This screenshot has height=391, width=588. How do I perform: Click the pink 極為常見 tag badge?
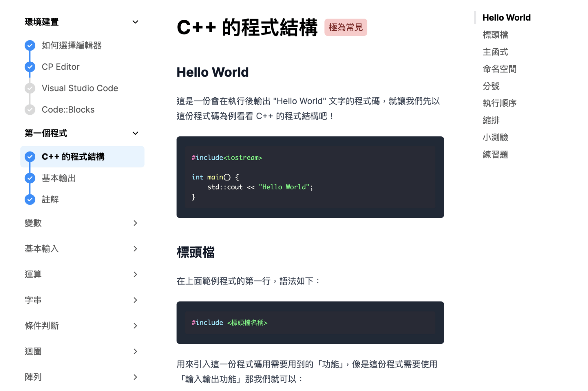[x=345, y=28]
